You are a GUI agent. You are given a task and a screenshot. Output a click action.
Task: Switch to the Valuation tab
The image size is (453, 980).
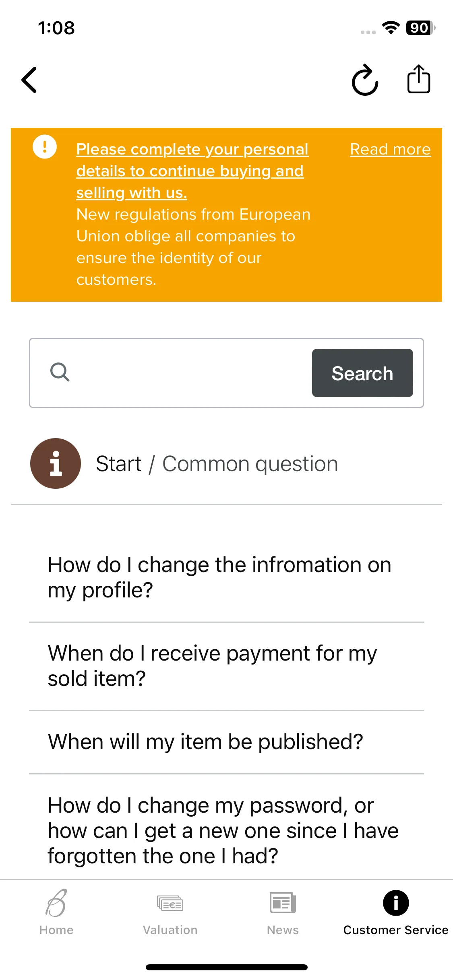click(170, 912)
